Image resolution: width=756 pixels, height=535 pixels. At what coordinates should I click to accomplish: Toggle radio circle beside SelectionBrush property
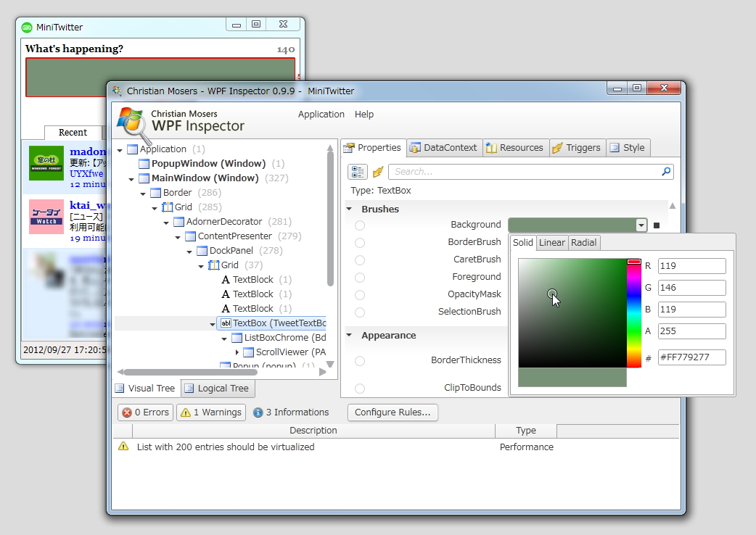360,312
